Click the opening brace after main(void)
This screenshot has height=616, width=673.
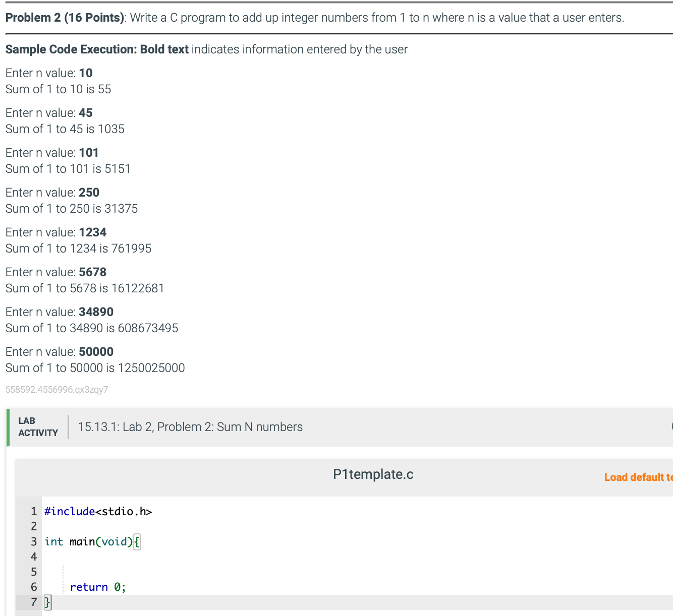pyautogui.click(x=137, y=541)
